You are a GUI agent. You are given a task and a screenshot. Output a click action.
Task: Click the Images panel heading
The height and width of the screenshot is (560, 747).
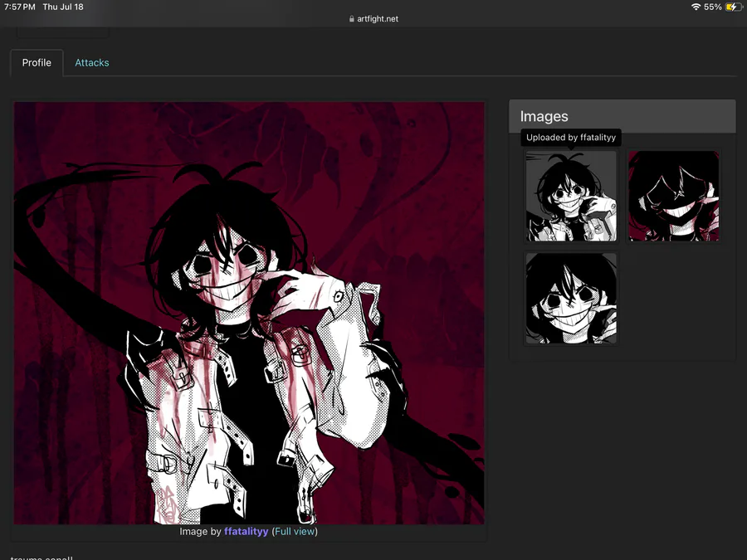(544, 116)
